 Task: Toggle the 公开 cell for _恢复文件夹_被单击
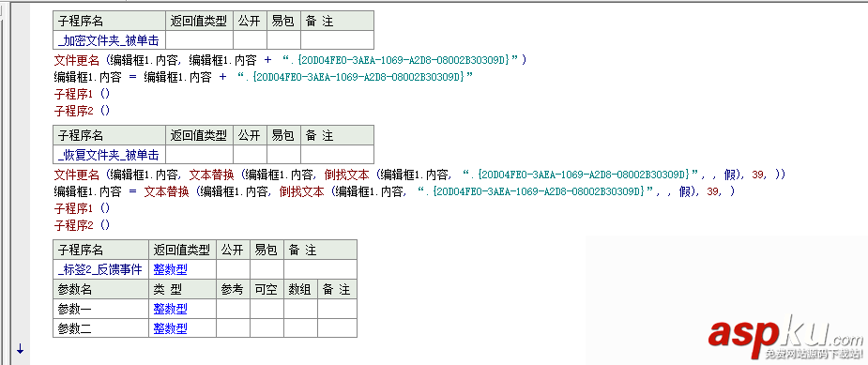click(x=251, y=155)
